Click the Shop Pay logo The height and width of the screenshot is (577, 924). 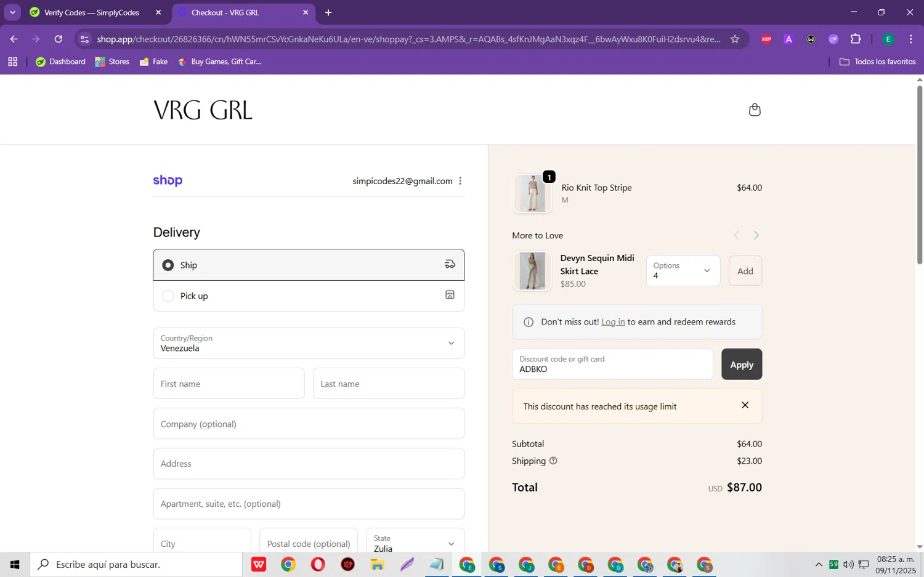coord(168,180)
